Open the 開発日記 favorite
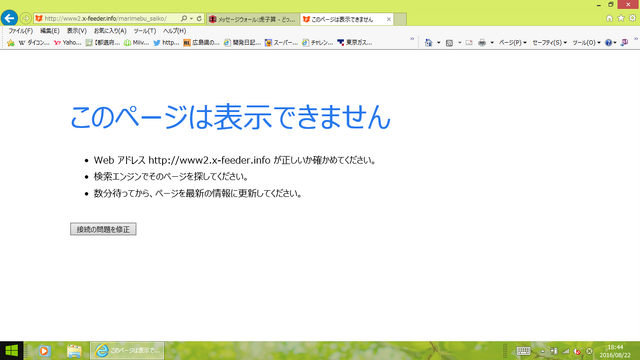This screenshot has height=360, width=640. click(x=242, y=42)
